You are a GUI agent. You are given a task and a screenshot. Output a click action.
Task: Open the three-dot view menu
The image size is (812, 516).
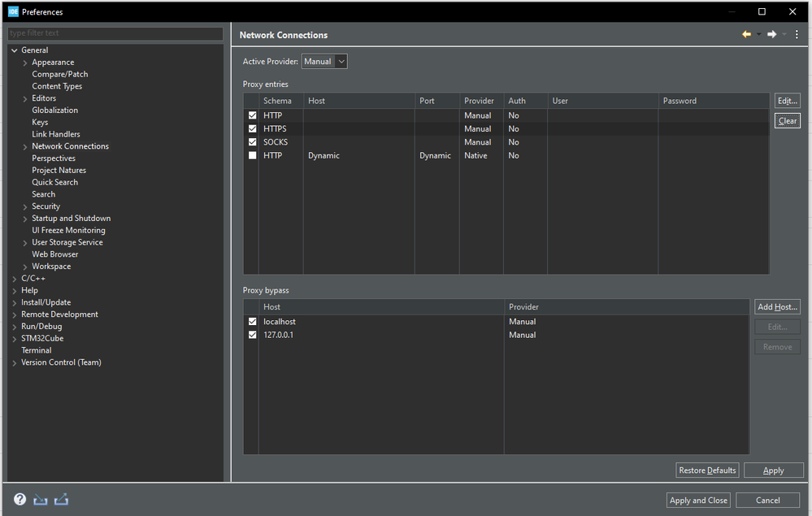(797, 34)
